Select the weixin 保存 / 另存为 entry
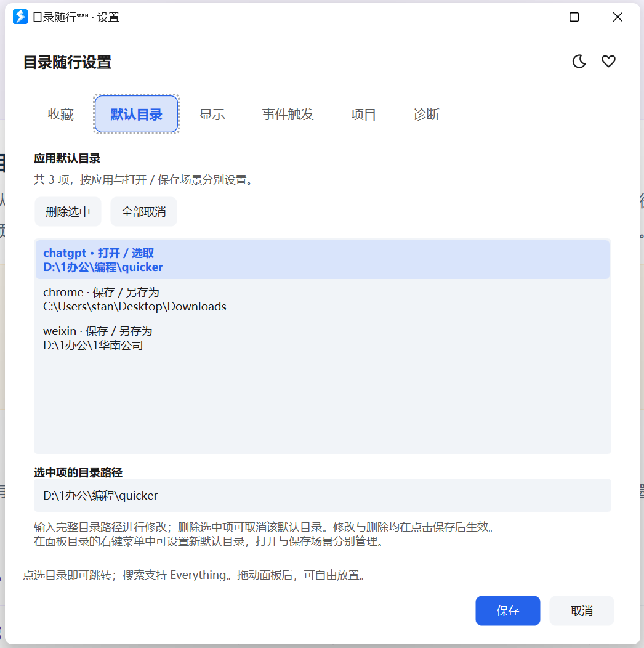 click(322, 338)
